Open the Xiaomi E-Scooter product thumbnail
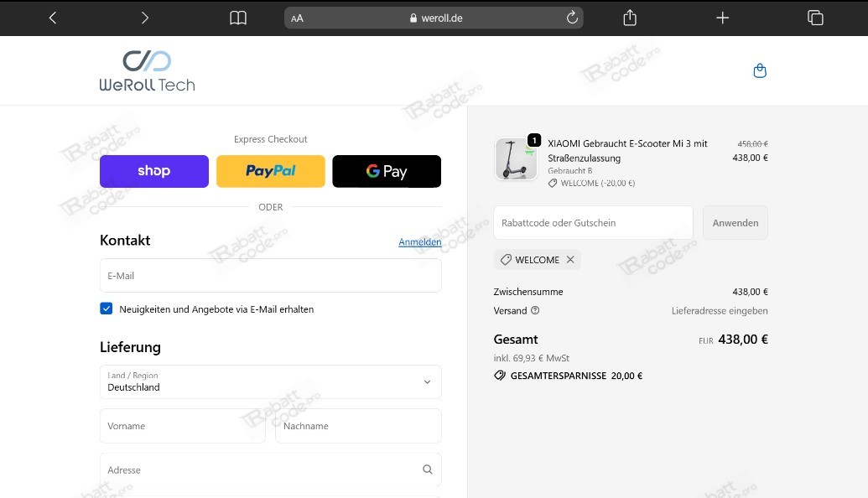The image size is (868, 498). tap(516, 158)
